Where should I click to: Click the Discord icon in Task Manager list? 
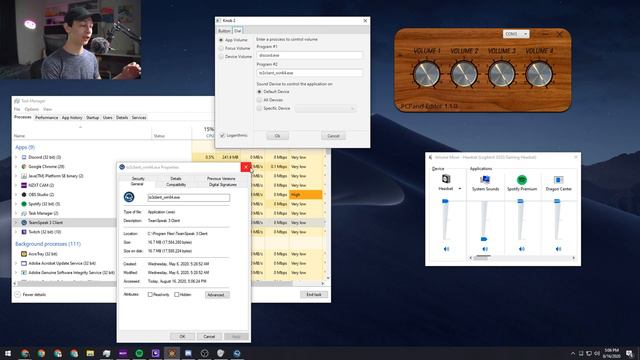click(24, 157)
